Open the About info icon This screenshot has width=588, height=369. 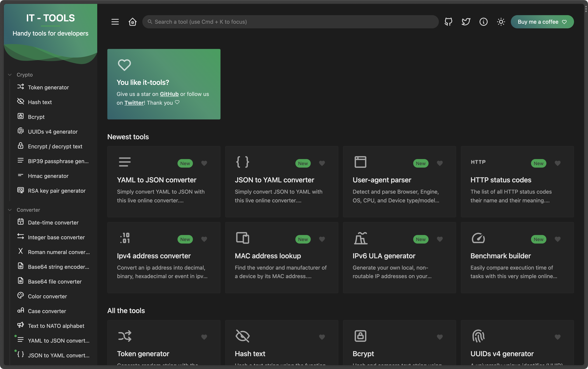[483, 22]
